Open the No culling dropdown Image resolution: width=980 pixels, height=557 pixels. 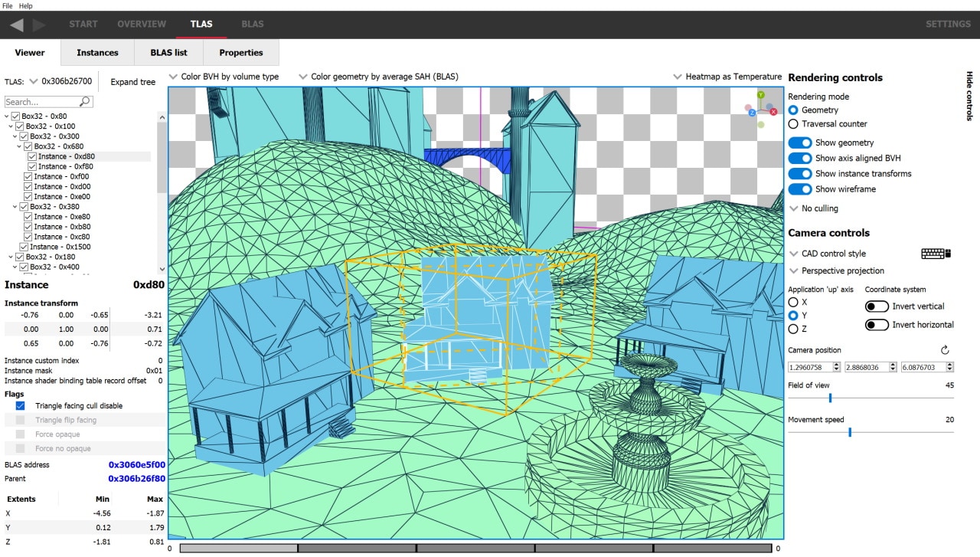(814, 208)
